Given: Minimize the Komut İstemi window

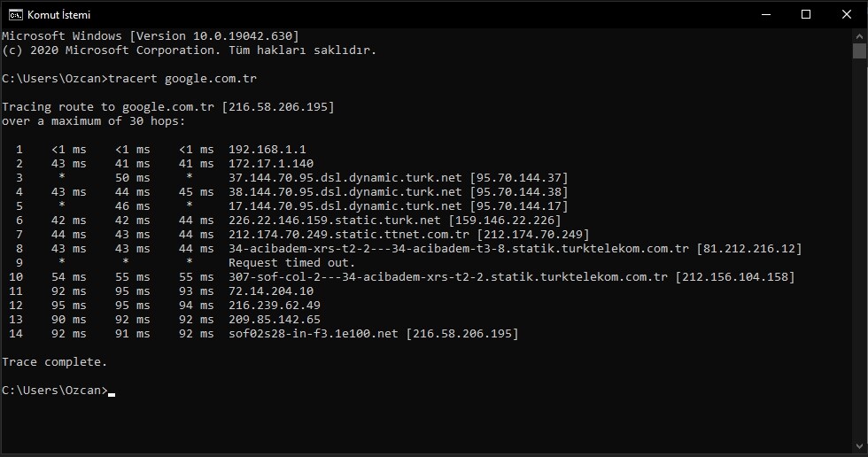Looking at the screenshot, I should (766, 14).
